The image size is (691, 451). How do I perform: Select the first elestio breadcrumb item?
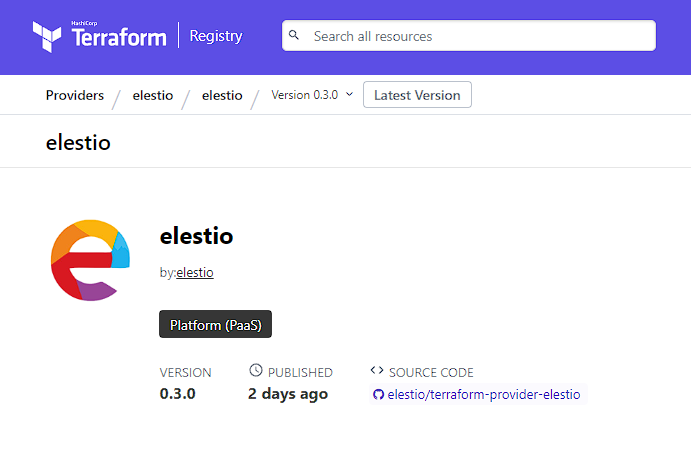[153, 95]
